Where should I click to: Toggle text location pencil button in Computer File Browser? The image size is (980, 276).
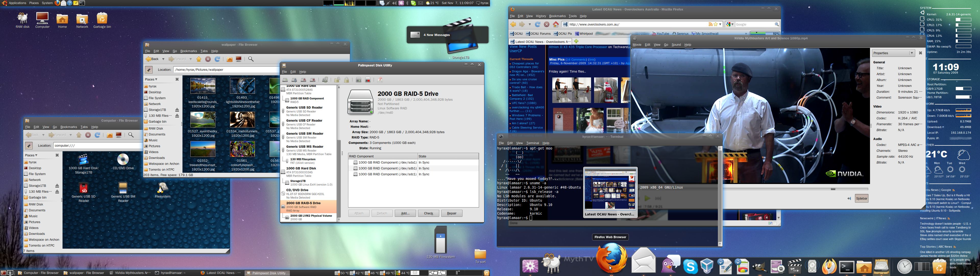(x=29, y=146)
